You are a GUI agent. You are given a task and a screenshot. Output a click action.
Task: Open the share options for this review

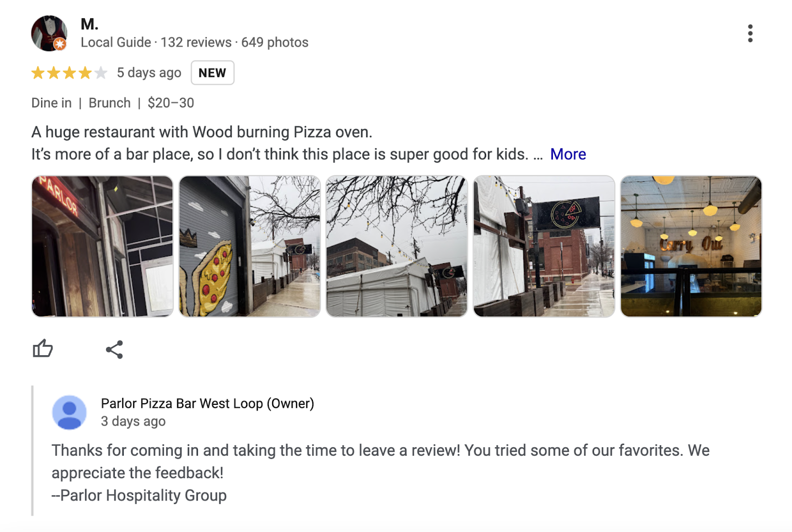click(115, 349)
